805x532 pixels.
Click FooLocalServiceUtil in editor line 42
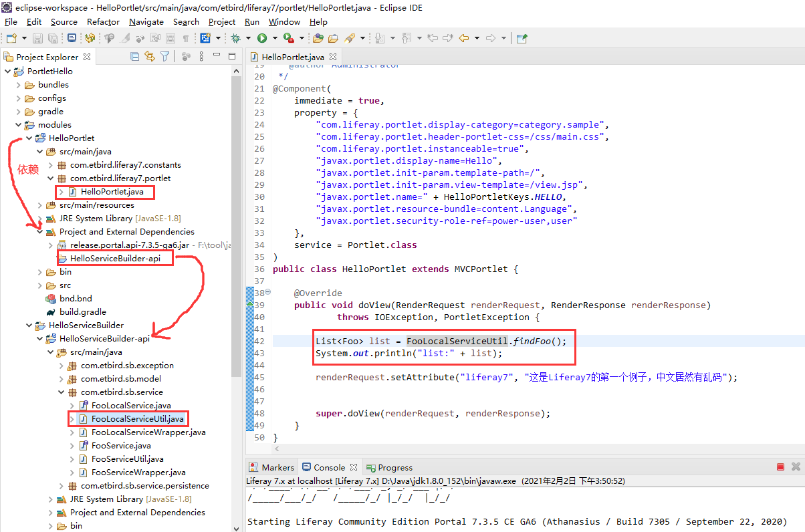[x=457, y=341]
